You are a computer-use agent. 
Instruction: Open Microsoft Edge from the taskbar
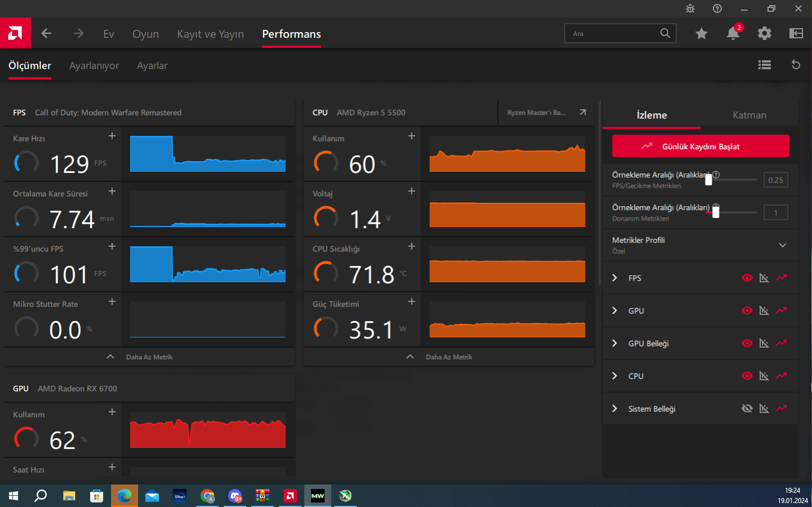click(125, 496)
